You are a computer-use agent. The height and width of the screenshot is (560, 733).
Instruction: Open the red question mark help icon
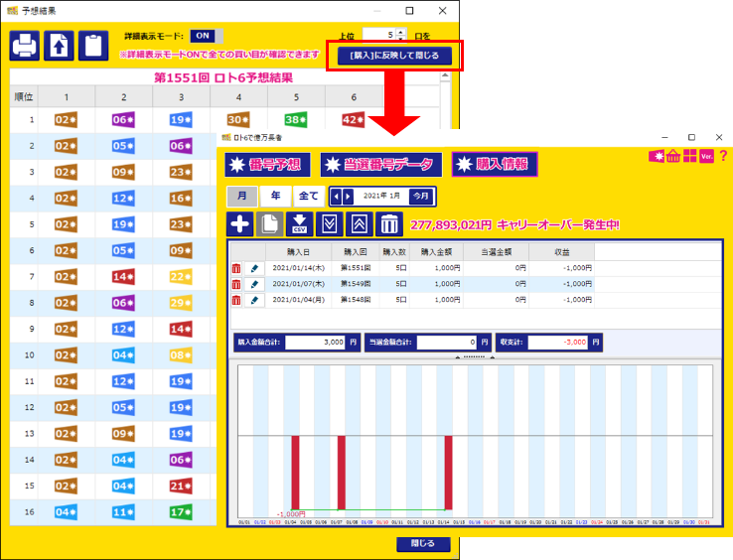pyautogui.click(x=723, y=156)
